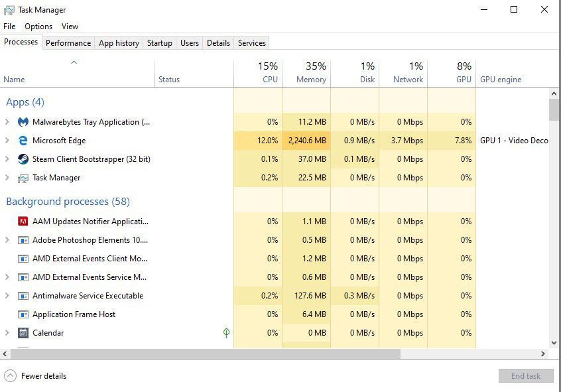Click the horizontal scrollbar thumb
Viewport: 561px width, 392px height.
click(206, 354)
